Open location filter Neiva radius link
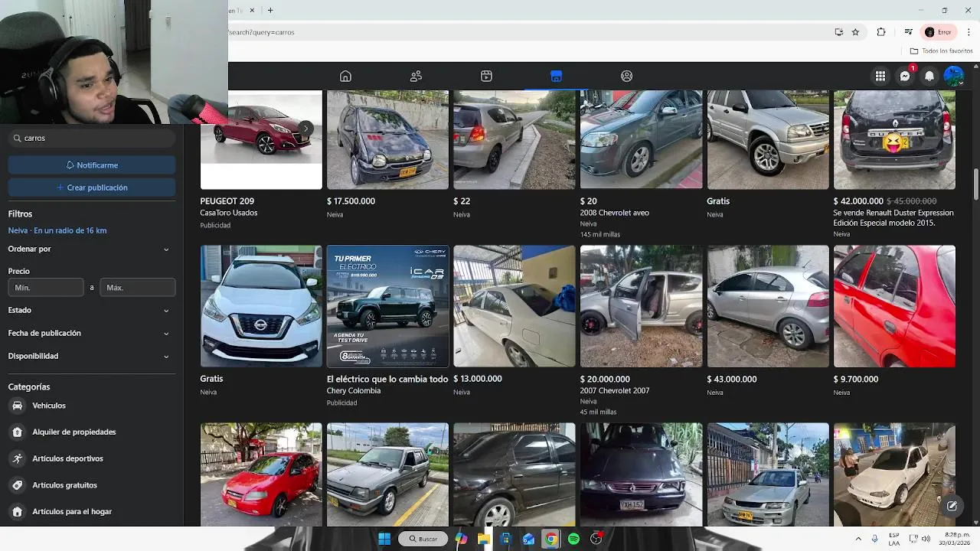Screen dimensions: 980x551 [x=57, y=230]
